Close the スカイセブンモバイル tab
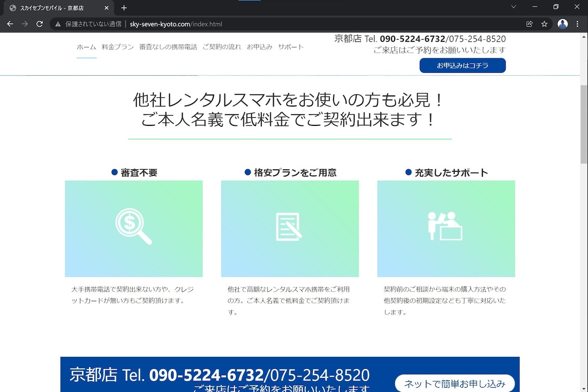588x392 pixels. [x=107, y=8]
